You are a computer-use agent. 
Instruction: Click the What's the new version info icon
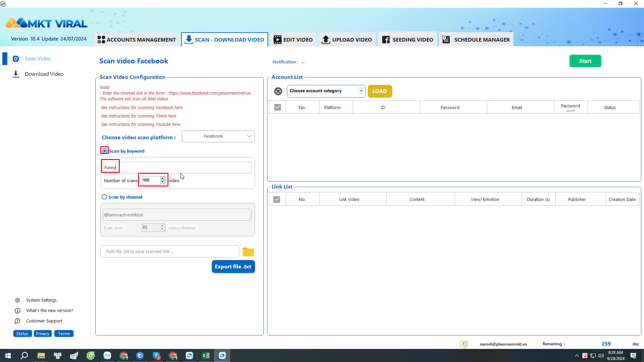pos(17,311)
